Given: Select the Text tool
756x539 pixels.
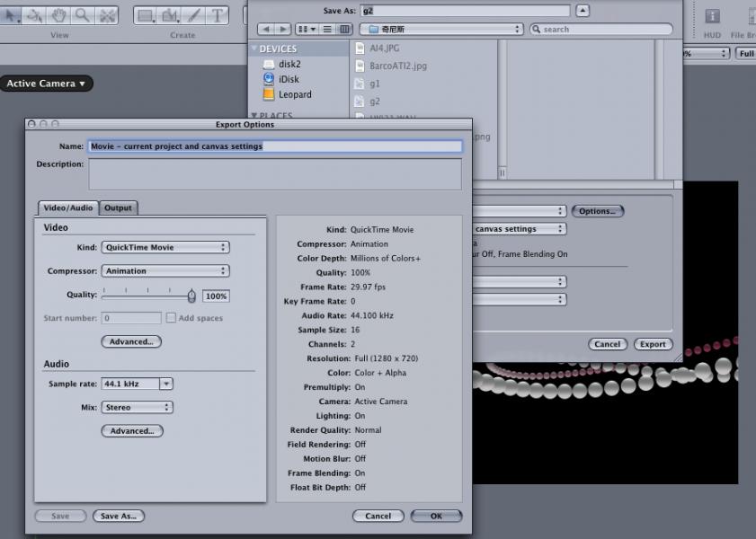Looking at the screenshot, I should point(217,15).
